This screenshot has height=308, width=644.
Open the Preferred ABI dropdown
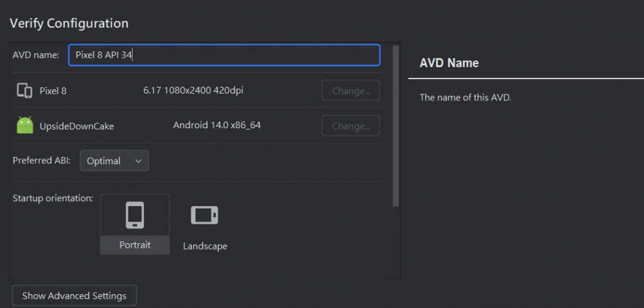point(114,160)
